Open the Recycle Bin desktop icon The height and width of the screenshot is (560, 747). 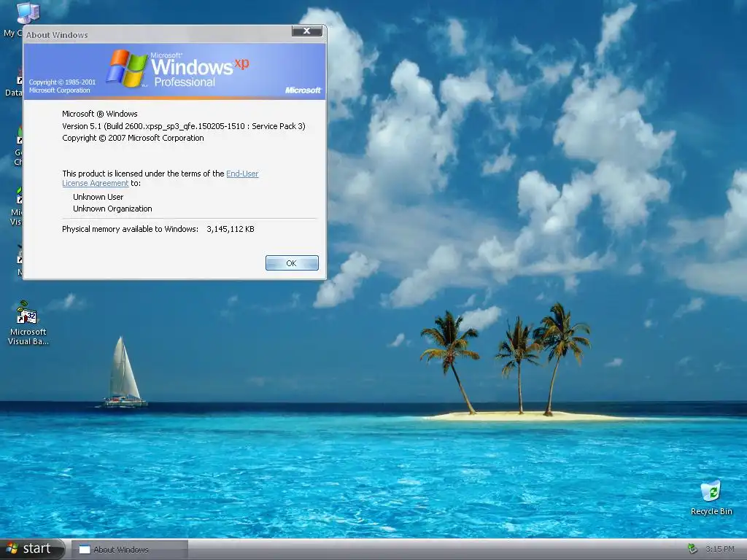point(711,498)
